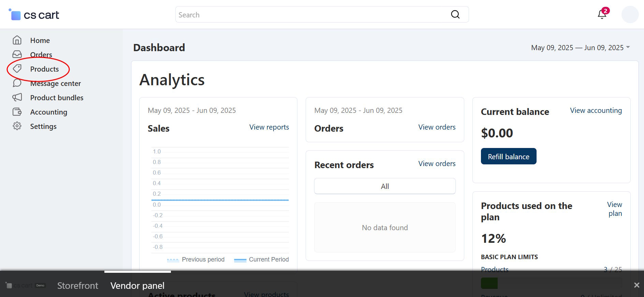
Task: Click the Orders inbox icon
Action: [x=17, y=55]
